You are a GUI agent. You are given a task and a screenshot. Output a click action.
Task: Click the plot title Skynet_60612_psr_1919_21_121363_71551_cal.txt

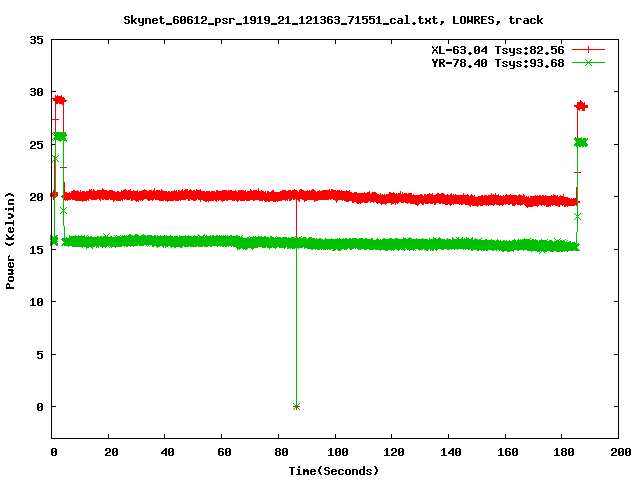click(284, 20)
